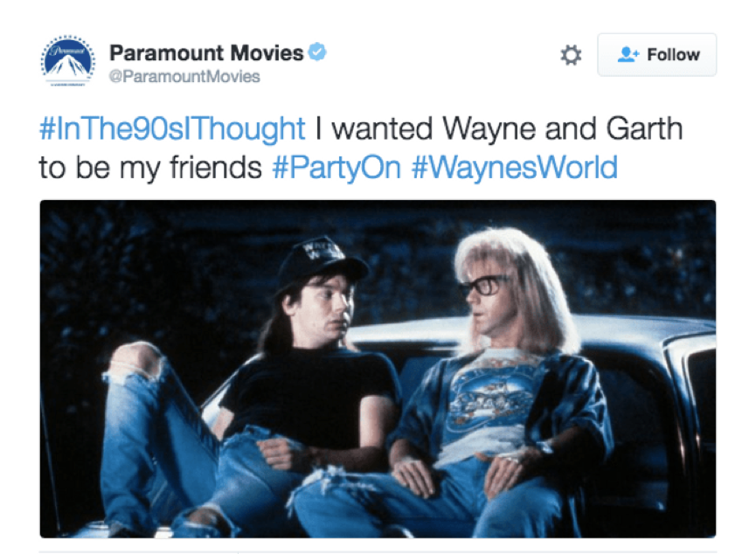Open the gear settings icon

click(571, 55)
